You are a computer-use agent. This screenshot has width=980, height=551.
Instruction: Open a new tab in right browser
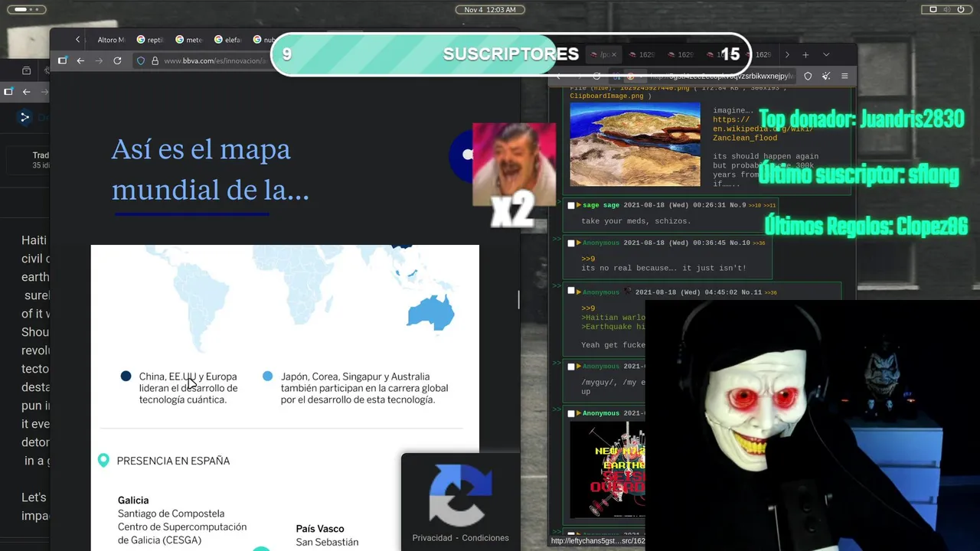(805, 55)
